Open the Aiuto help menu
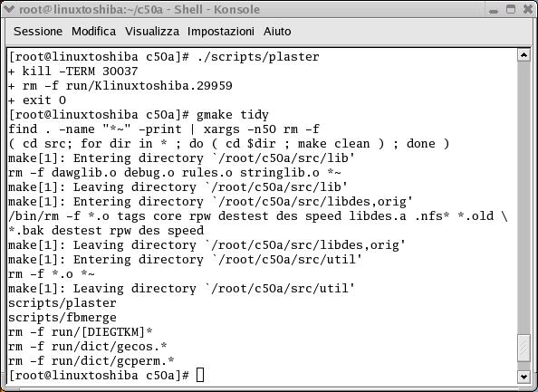This screenshot has width=538, height=392. coord(277,31)
